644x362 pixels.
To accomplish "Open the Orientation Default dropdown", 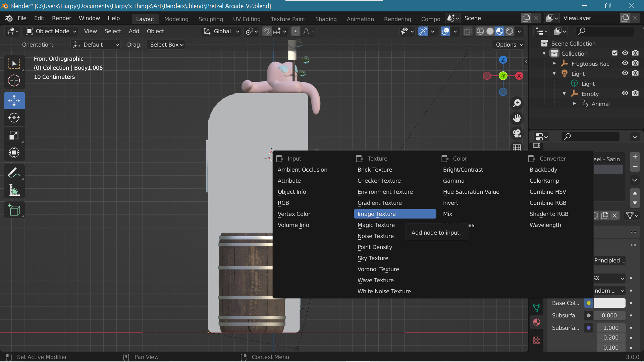I will [96, 45].
